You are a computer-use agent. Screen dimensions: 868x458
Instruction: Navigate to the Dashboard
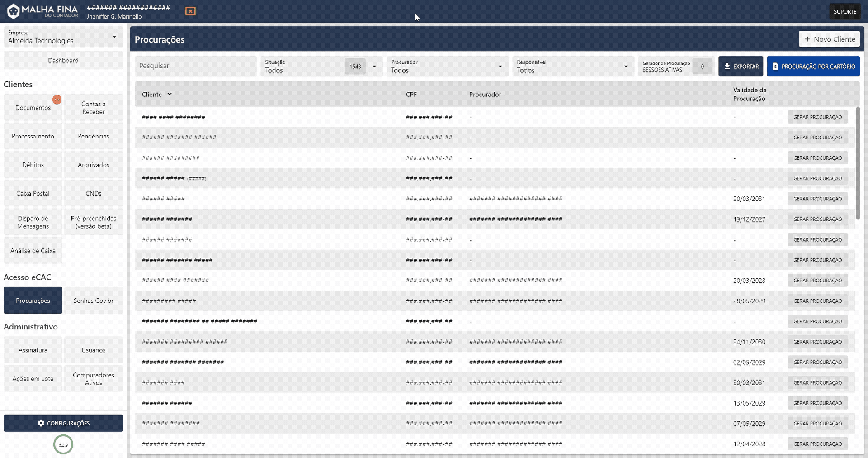click(x=63, y=60)
